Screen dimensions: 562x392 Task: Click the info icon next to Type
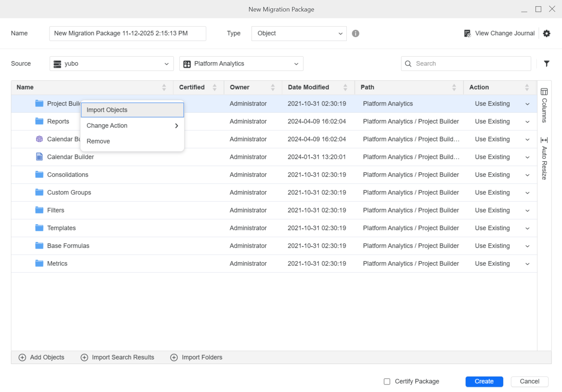(355, 33)
